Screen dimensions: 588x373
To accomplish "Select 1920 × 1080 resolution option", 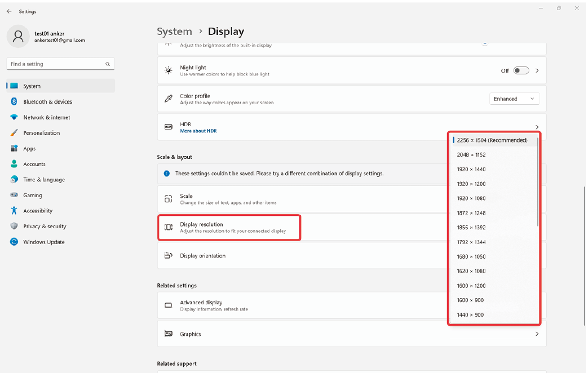I will pyautogui.click(x=471, y=198).
